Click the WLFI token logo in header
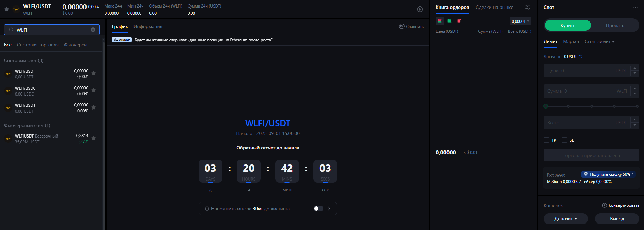The height and width of the screenshot is (230, 644). 16,9
